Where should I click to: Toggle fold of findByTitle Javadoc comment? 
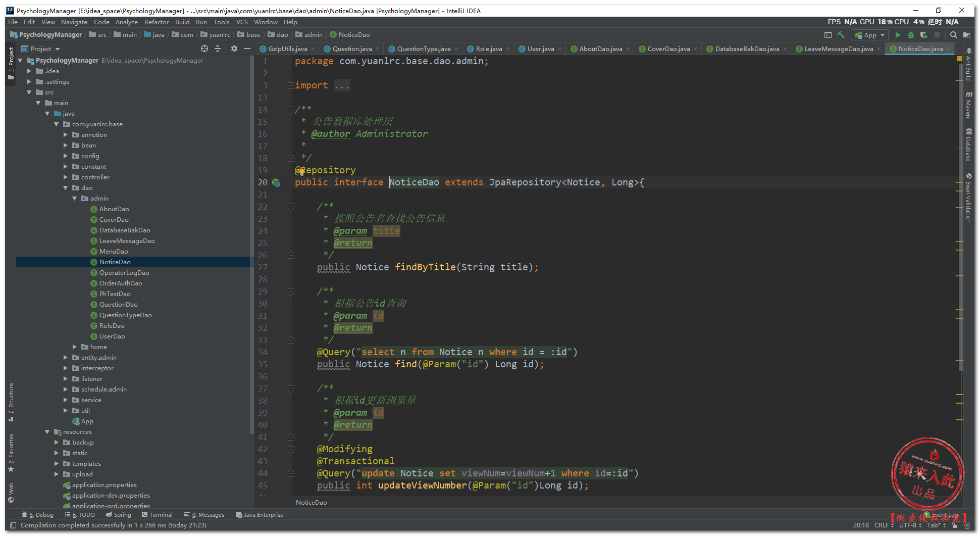tap(291, 207)
